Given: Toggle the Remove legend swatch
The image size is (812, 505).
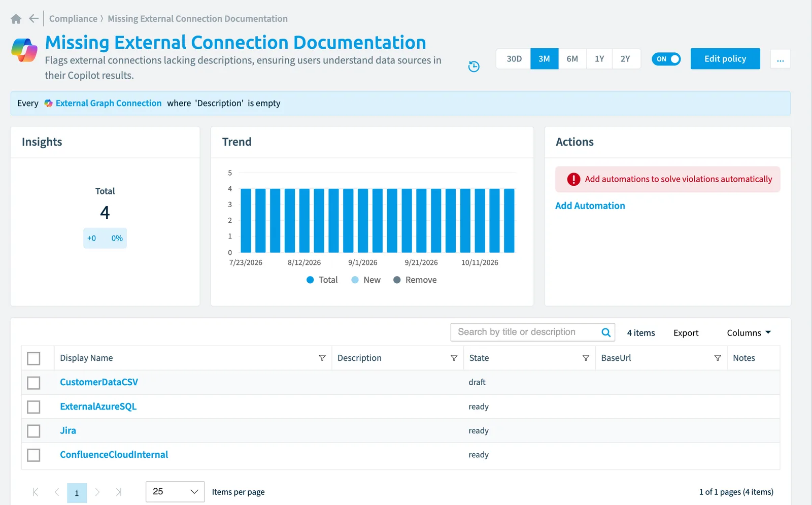Looking at the screenshot, I should [x=397, y=280].
